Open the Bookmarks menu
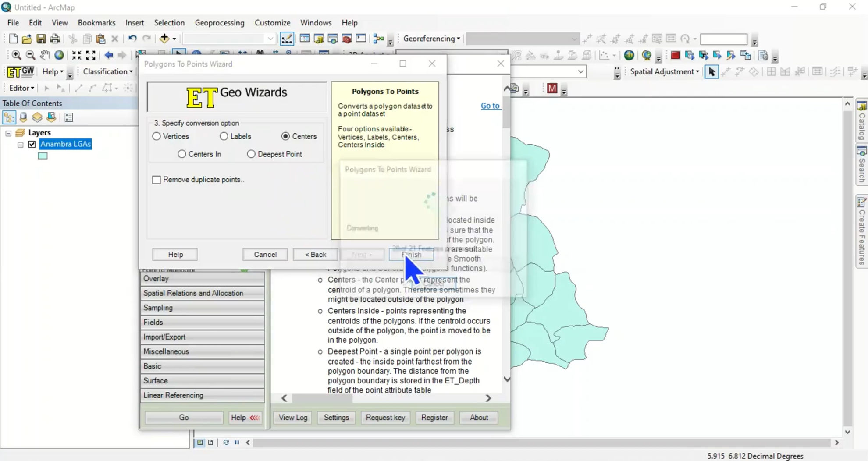This screenshot has height=461, width=868. click(x=96, y=23)
